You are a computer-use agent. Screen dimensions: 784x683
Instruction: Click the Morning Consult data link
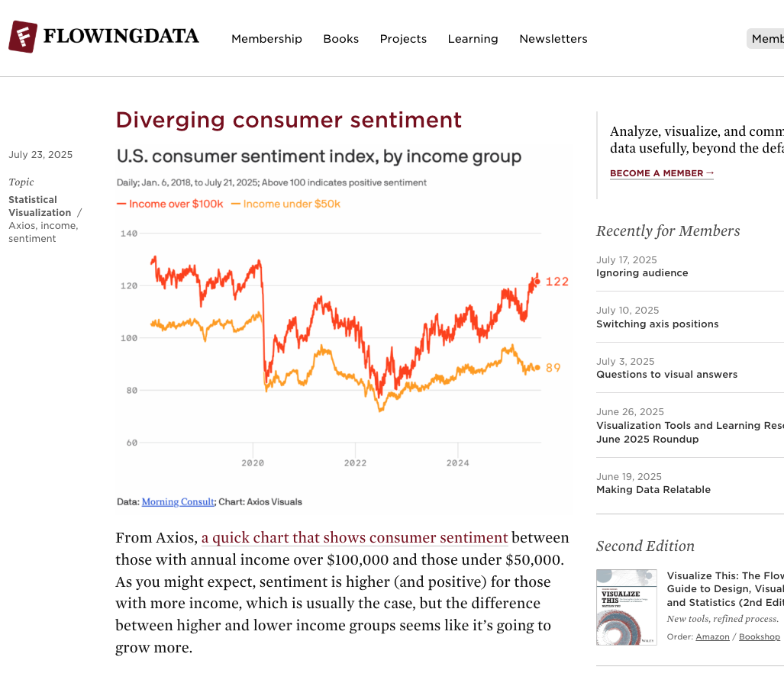(x=178, y=502)
